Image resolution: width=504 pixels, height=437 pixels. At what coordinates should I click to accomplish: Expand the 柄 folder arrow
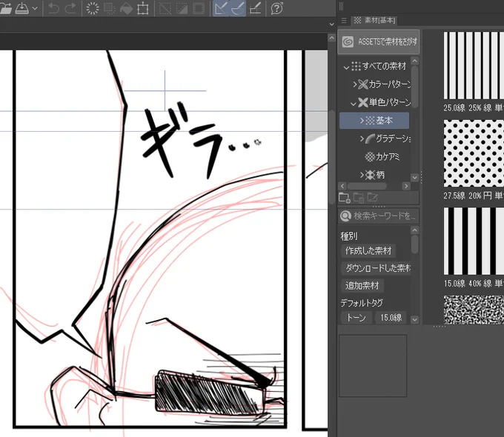tap(362, 175)
